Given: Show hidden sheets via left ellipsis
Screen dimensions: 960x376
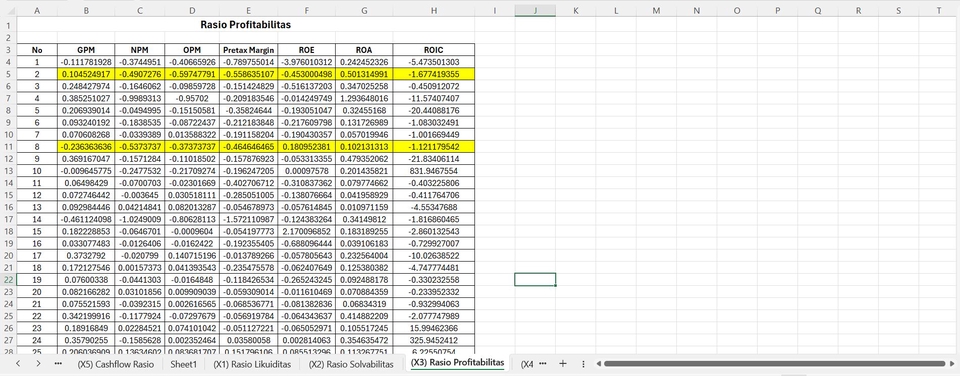Looking at the screenshot, I should tap(58, 363).
